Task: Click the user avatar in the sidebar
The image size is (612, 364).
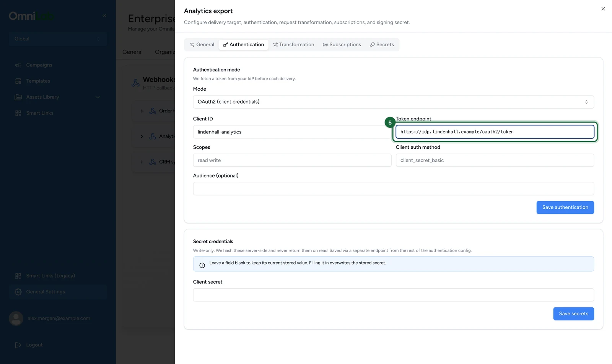Action: tap(16, 318)
